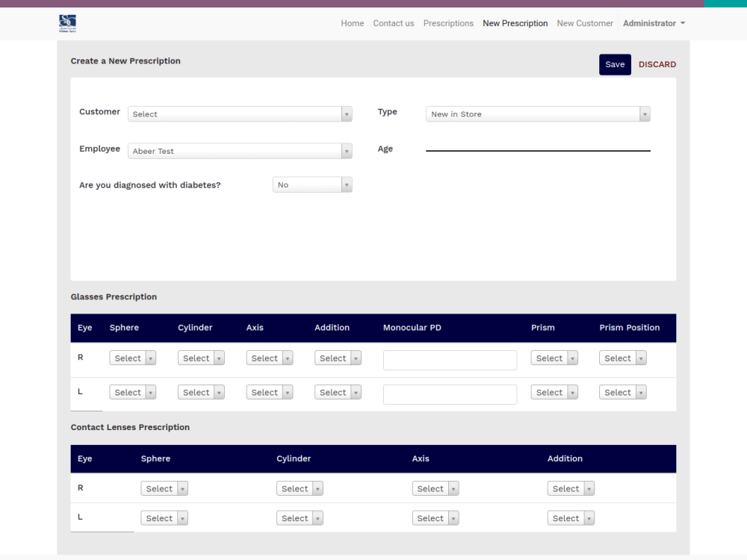Open glasses Cylinder dropdown for left eye
Screen dimensions: 747x560
[201, 393]
